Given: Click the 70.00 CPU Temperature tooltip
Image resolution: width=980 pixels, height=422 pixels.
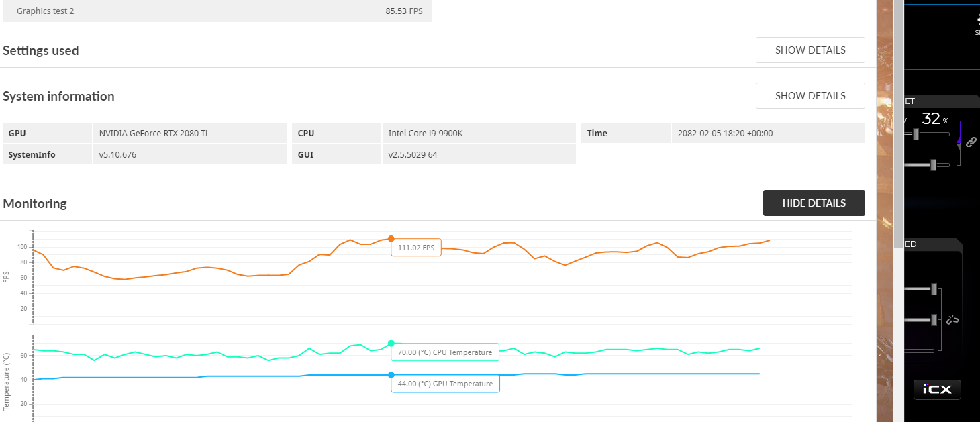Looking at the screenshot, I should point(445,352).
